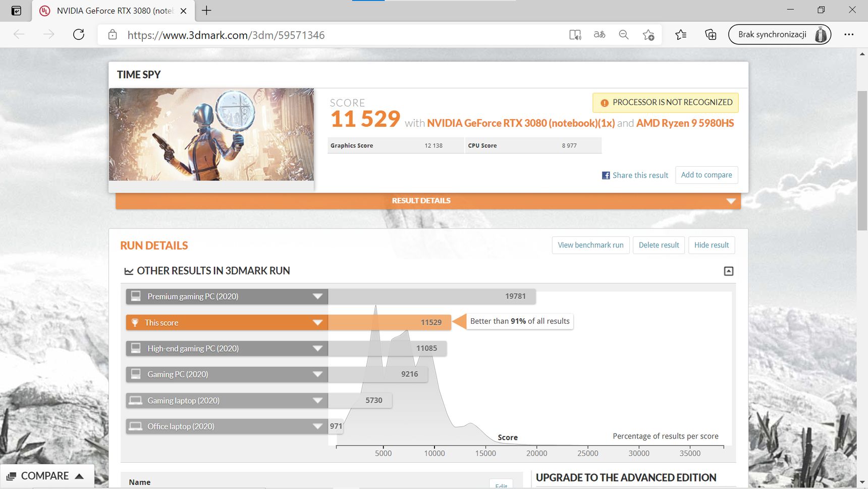Click the overall score 11 529
The width and height of the screenshot is (868, 489).
click(365, 119)
